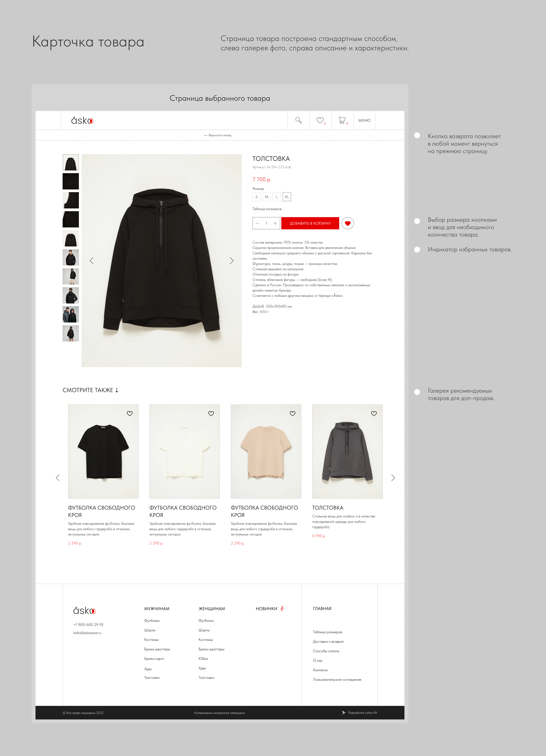Screen dimensions: 546x756
Task: Show next product photo with right arrow
Action: tap(231, 261)
